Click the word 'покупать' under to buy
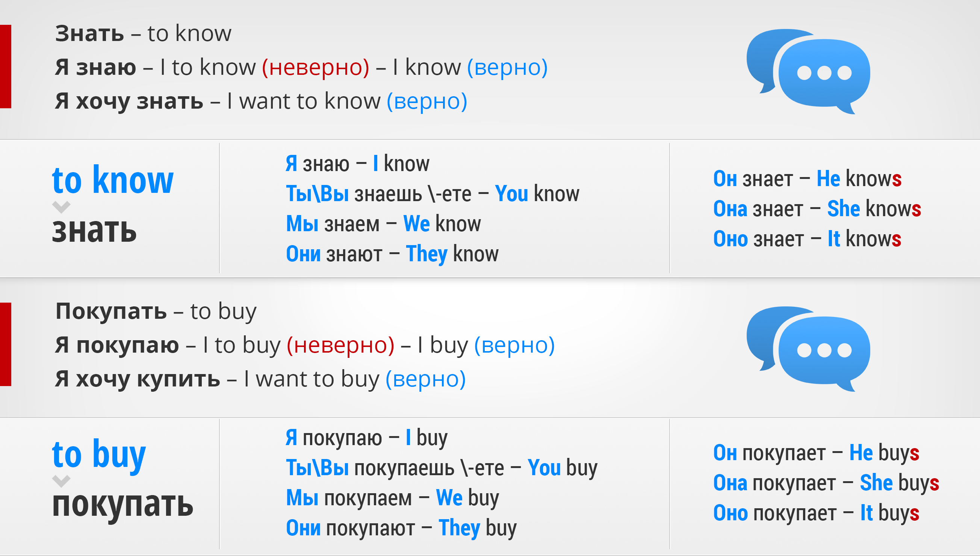This screenshot has height=556, width=980. (x=122, y=505)
